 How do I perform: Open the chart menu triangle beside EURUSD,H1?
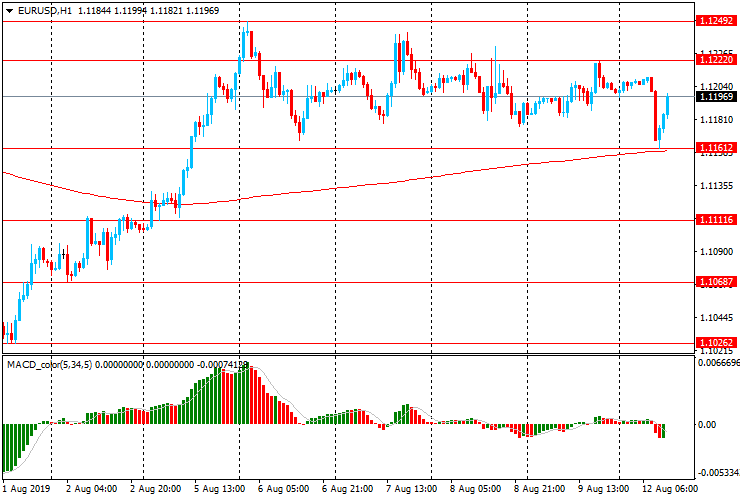pos(9,11)
